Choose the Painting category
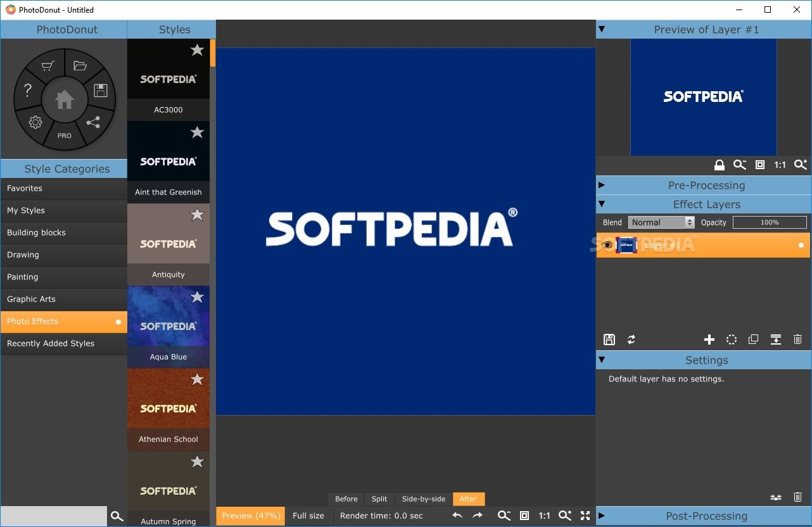 [x=64, y=277]
